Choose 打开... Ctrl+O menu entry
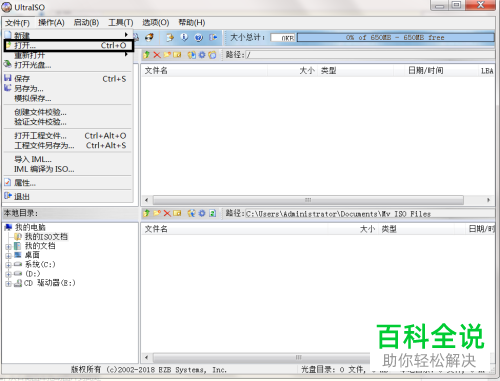 point(68,45)
